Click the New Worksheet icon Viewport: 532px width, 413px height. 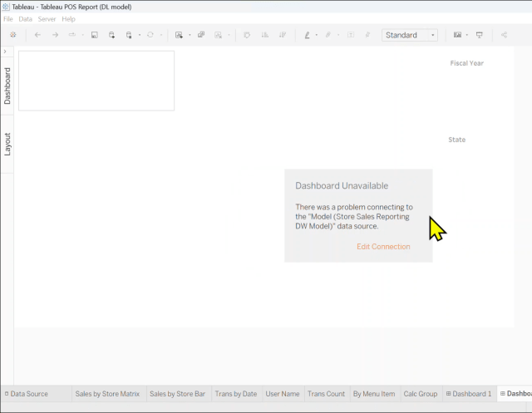[179, 35]
